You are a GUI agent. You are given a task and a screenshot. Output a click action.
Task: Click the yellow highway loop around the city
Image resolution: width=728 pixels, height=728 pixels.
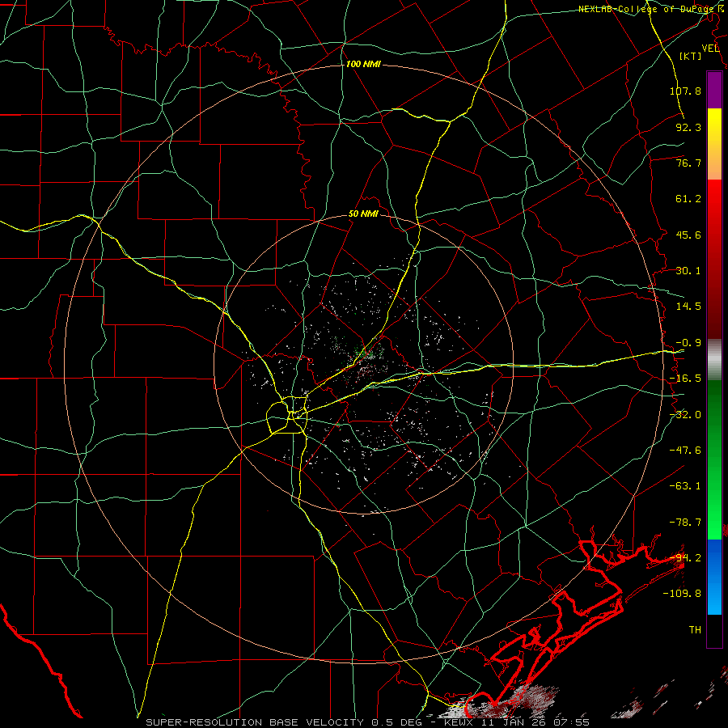click(x=287, y=415)
